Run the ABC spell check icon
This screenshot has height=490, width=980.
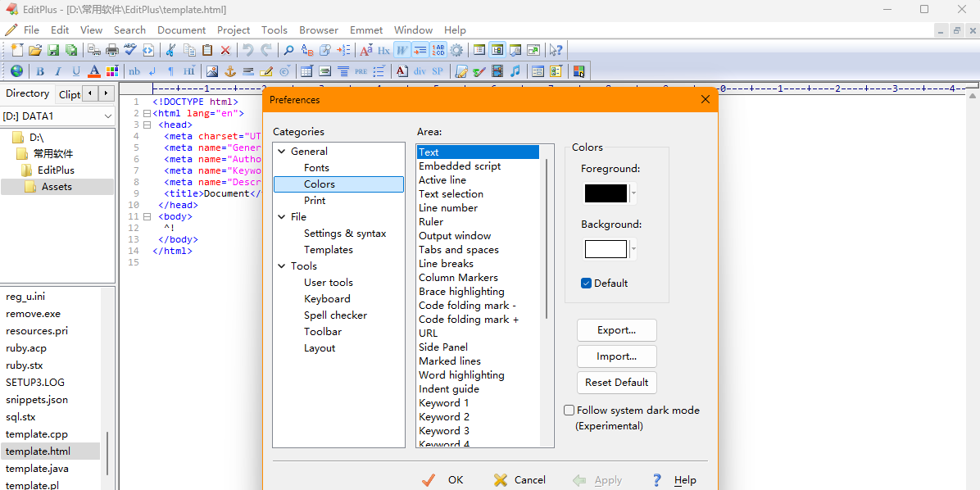click(130, 50)
